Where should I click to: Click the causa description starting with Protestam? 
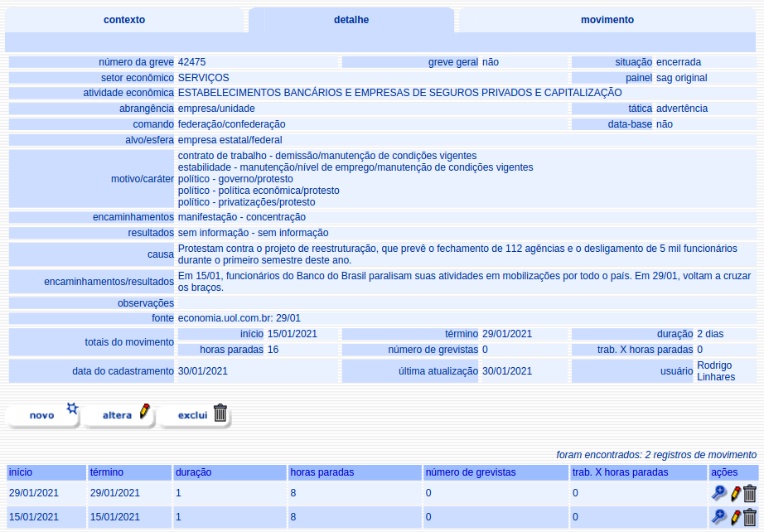457,254
